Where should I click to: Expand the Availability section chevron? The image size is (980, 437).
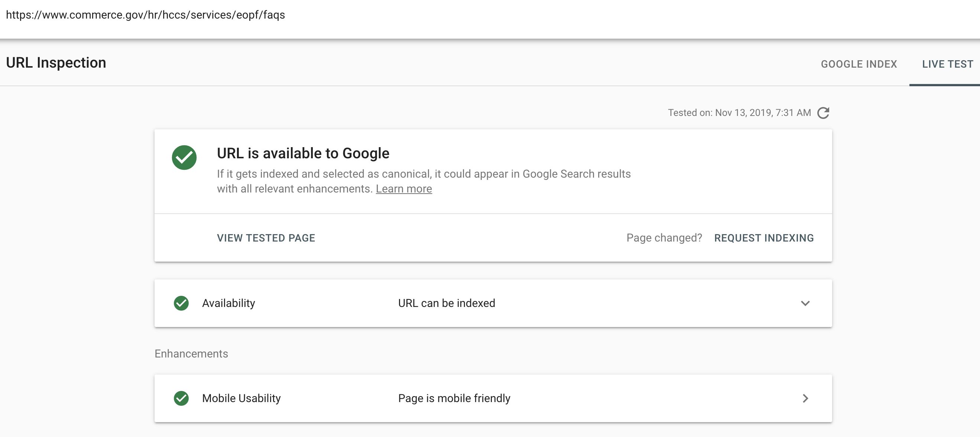coord(805,303)
